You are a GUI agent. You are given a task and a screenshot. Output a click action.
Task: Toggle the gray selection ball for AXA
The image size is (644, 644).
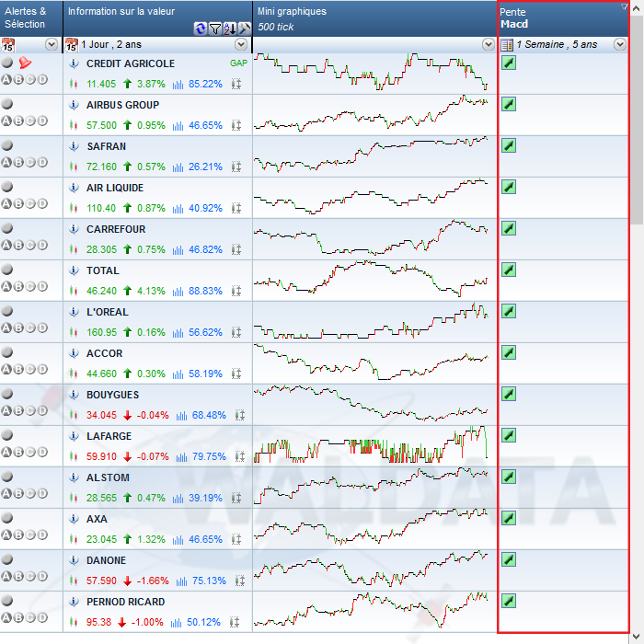tap(7, 517)
